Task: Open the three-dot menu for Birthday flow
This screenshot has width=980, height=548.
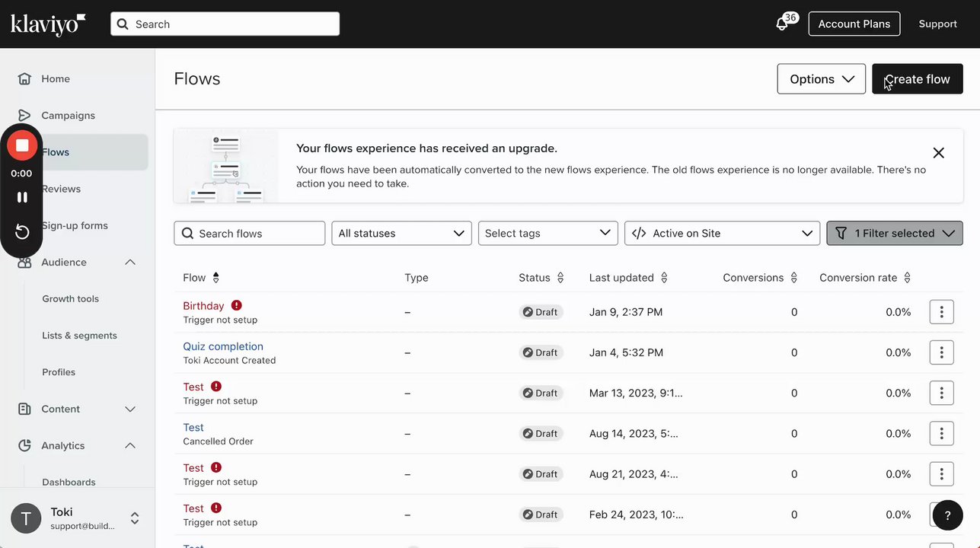Action: pyautogui.click(x=941, y=312)
